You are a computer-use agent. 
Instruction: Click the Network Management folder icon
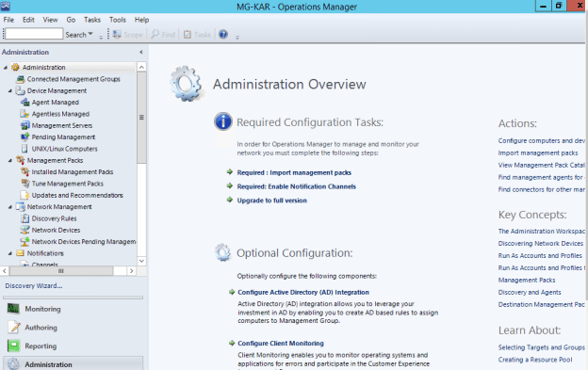pyautogui.click(x=20, y=207)
